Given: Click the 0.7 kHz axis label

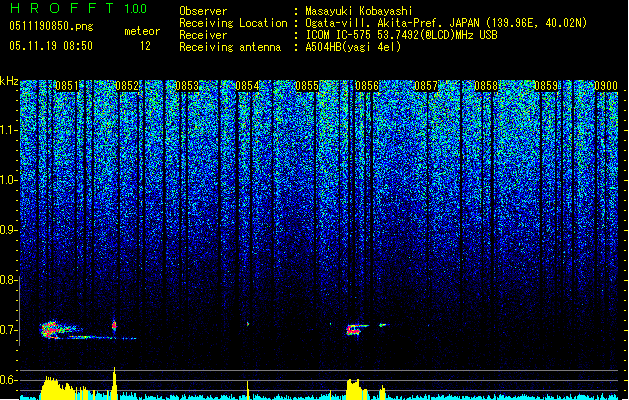Looking at the screenshot, I should pos(9,330).
